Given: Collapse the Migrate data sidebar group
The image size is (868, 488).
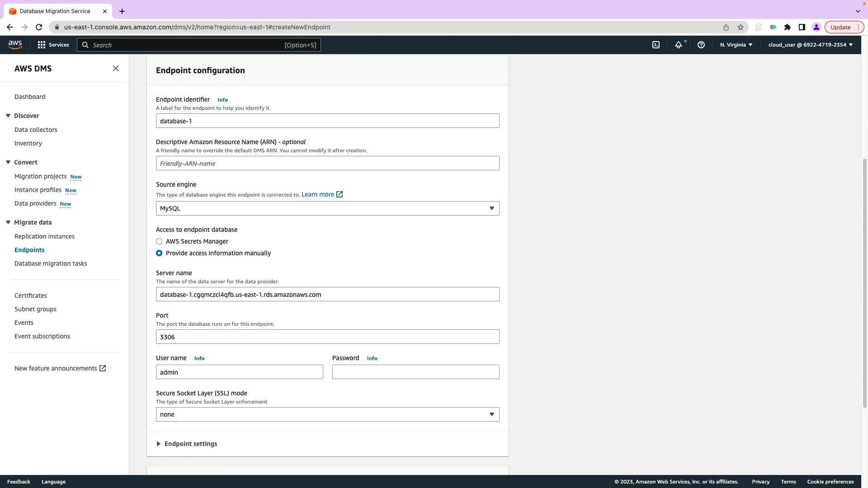Looking at the screenshot, I should point(8,222).
